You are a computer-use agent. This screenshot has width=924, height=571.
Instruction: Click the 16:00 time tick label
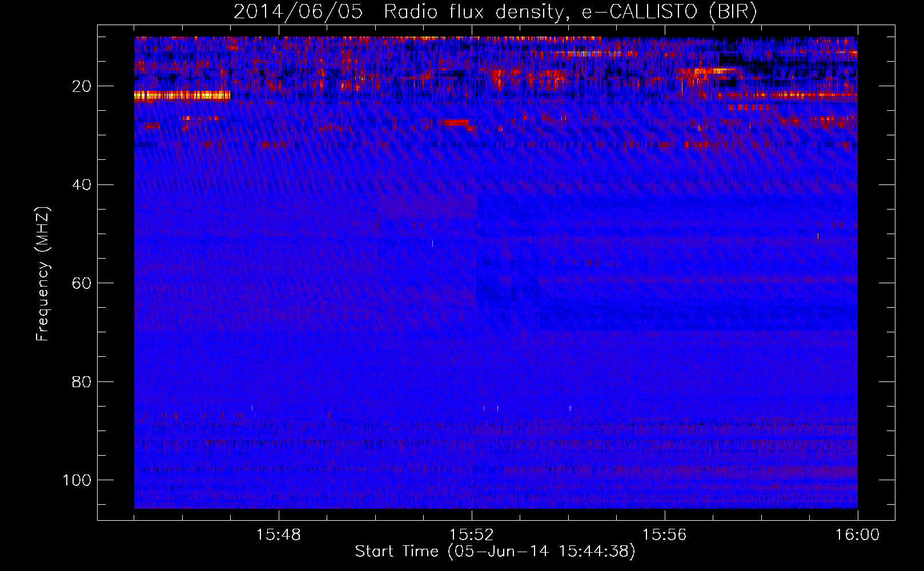click(x=857, y=535)
